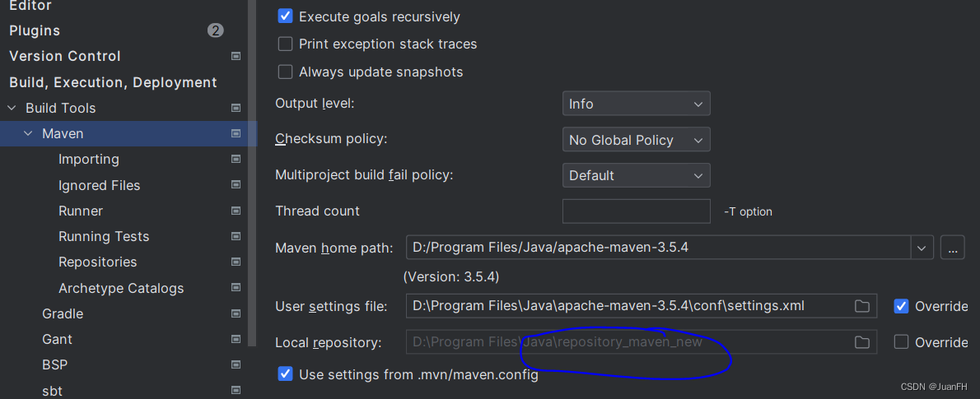
Task: Click project-level icon beside Gradle
Action: tap(236, 313)
